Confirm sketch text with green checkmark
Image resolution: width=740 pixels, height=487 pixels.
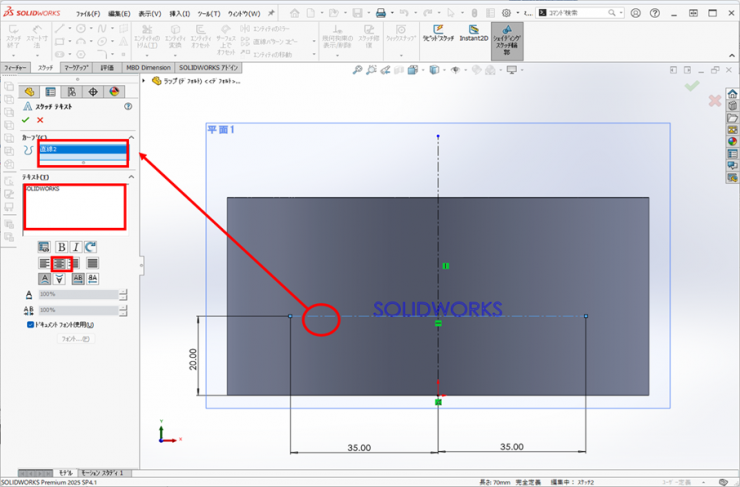point(25,120)
